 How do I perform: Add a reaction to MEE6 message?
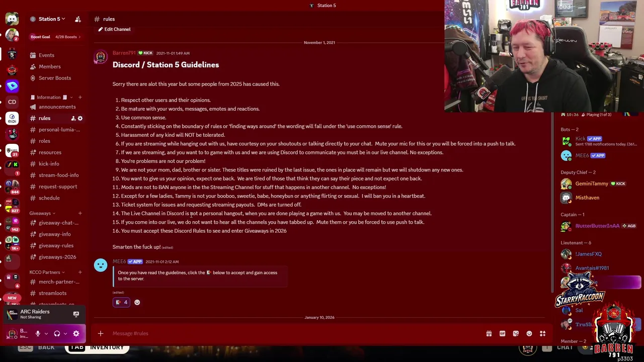click(137, 302)
